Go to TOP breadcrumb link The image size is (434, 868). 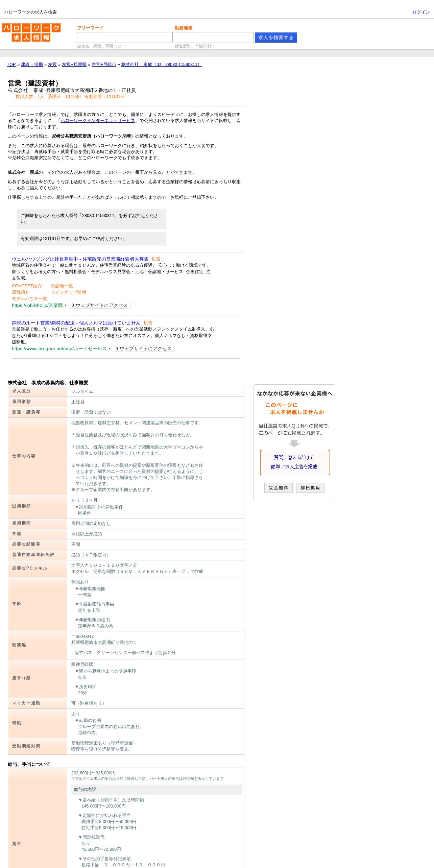[11, 65]
